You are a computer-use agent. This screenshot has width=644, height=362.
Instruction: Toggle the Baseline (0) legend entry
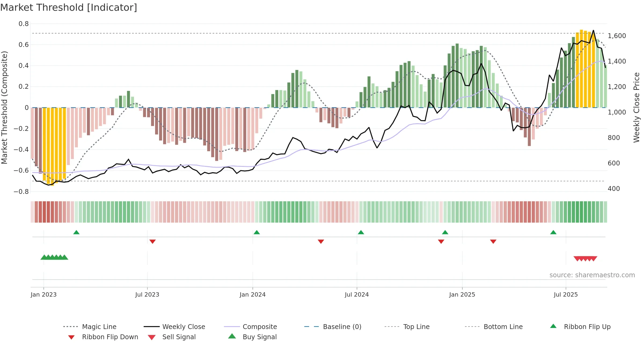pyautogui.click(x=333, y=327)
